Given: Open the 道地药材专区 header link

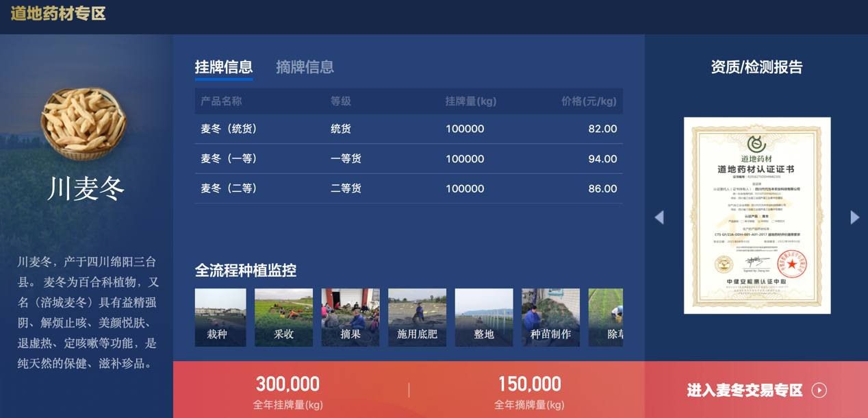Looking at the screenshot, I should [59, 13].
